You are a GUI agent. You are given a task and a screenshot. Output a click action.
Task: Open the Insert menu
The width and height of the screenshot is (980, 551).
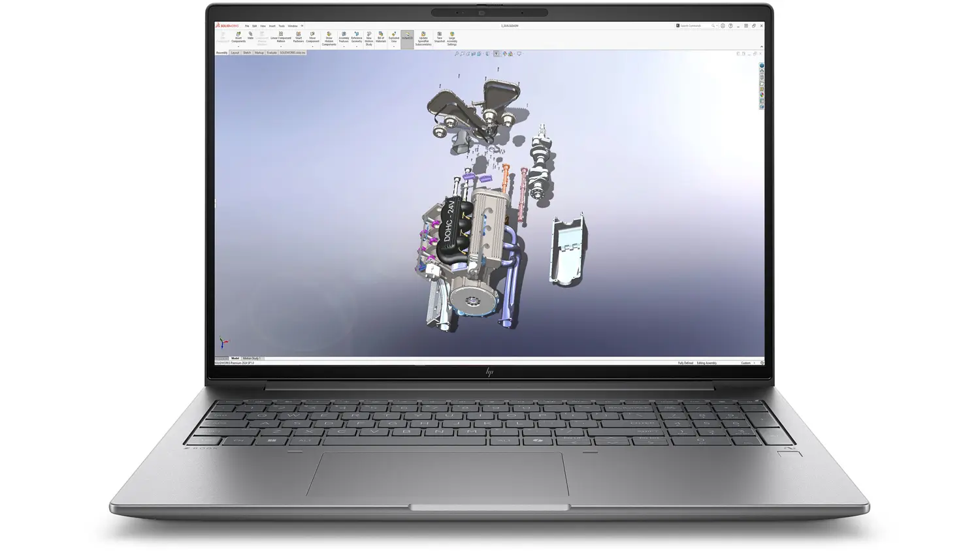point(272,26)
